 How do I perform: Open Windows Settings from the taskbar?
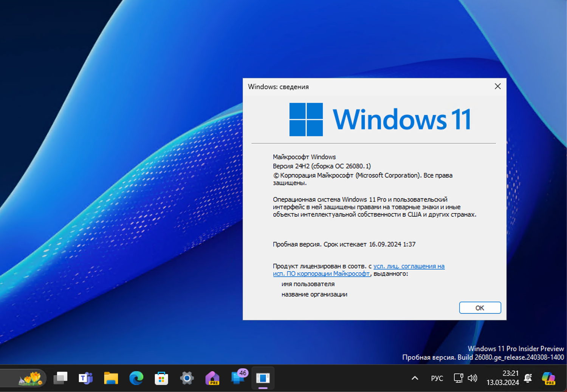click(x=187, y=378)
